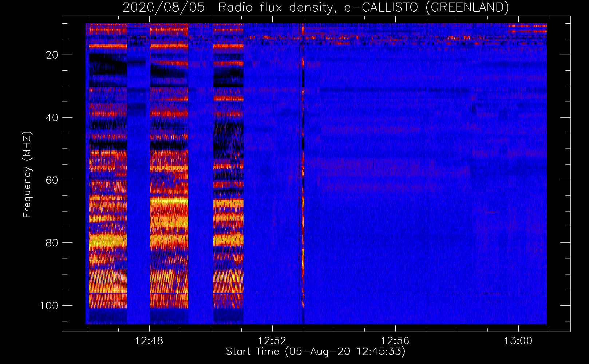589x364 pixels.
Task: Click the "100" frequency tick label
Action: pyautogui.click(x=49, y=305)
